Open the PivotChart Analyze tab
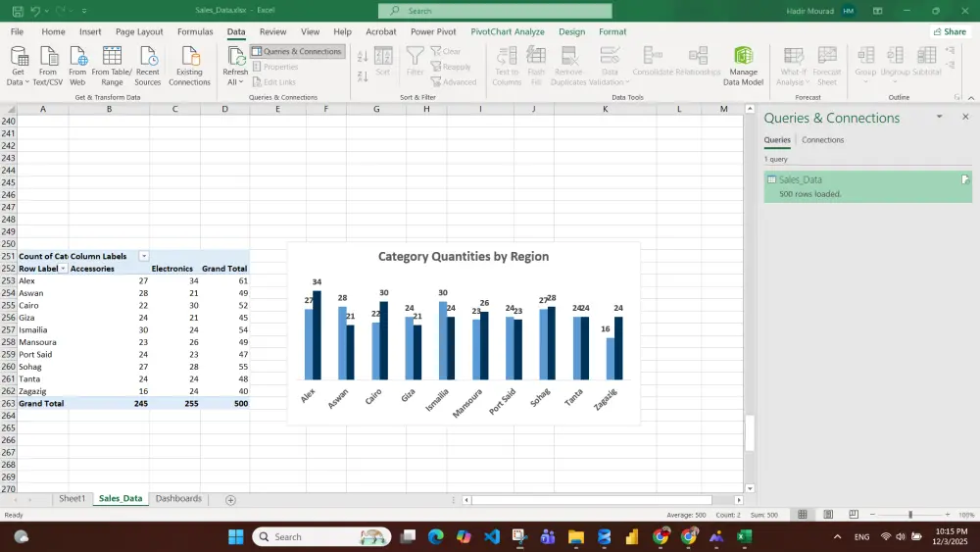 point(508,32)
